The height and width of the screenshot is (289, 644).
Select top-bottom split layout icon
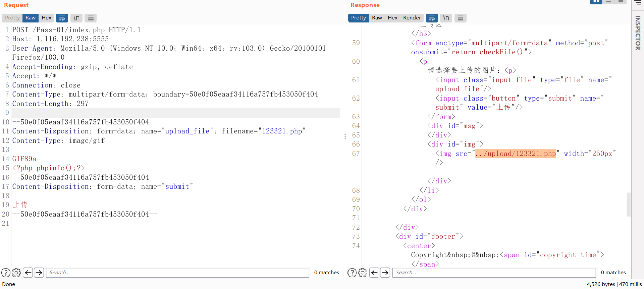[608, 2]
